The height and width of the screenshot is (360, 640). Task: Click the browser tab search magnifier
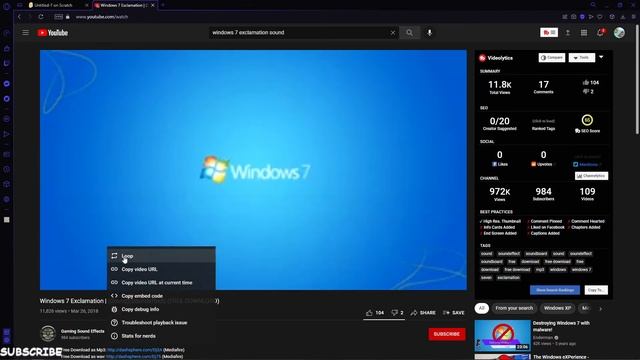coord(593,5)
